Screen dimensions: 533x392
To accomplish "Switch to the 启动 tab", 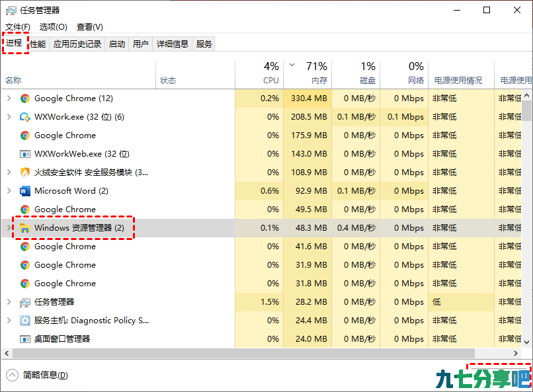I will tap(117, 44).
